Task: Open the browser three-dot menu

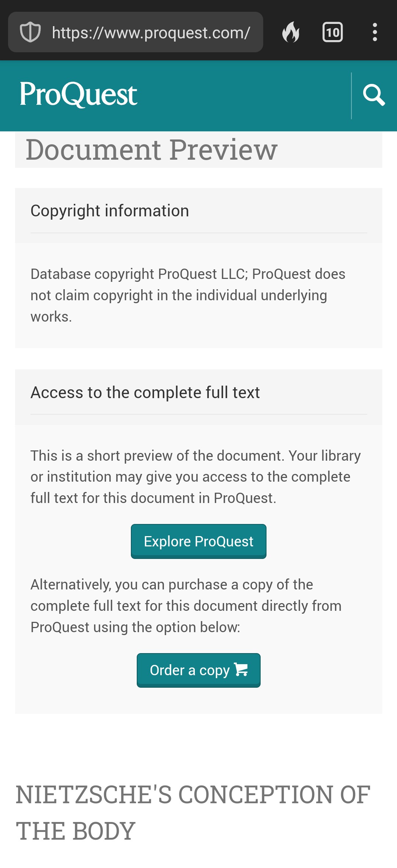Action: pyautogui.click(x=375, y=32)
